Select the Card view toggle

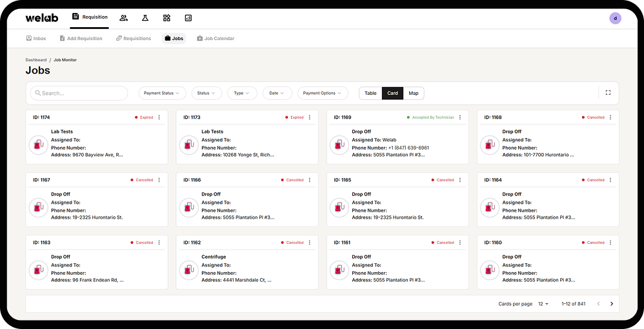pos(392,94)
